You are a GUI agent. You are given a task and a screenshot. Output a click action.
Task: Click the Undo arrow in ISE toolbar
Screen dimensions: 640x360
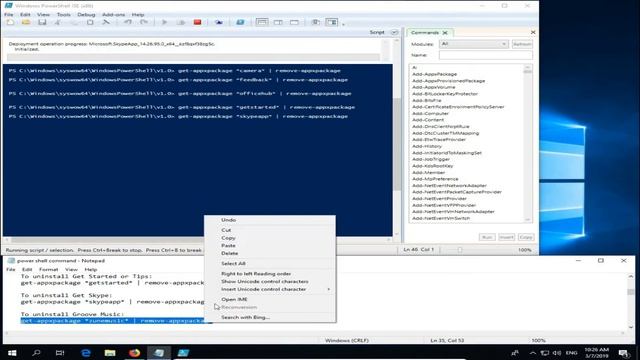(128, 22)
